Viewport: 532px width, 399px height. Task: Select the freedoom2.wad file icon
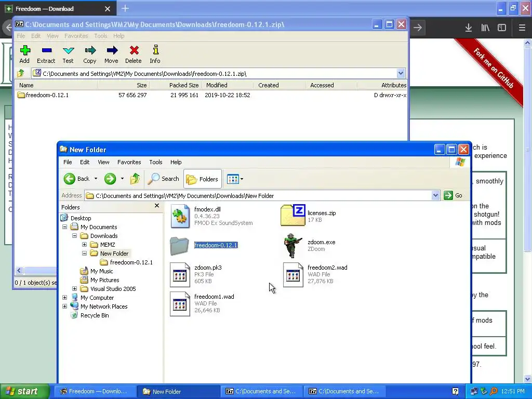pos(293,274)
